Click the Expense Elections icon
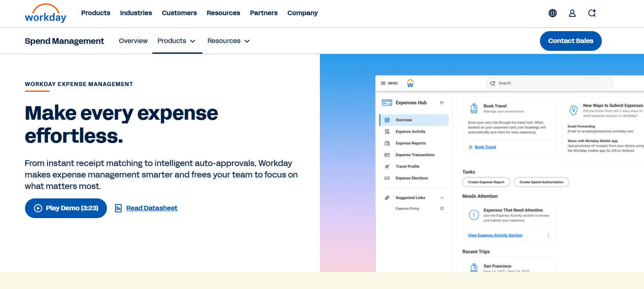 (387, 178)
